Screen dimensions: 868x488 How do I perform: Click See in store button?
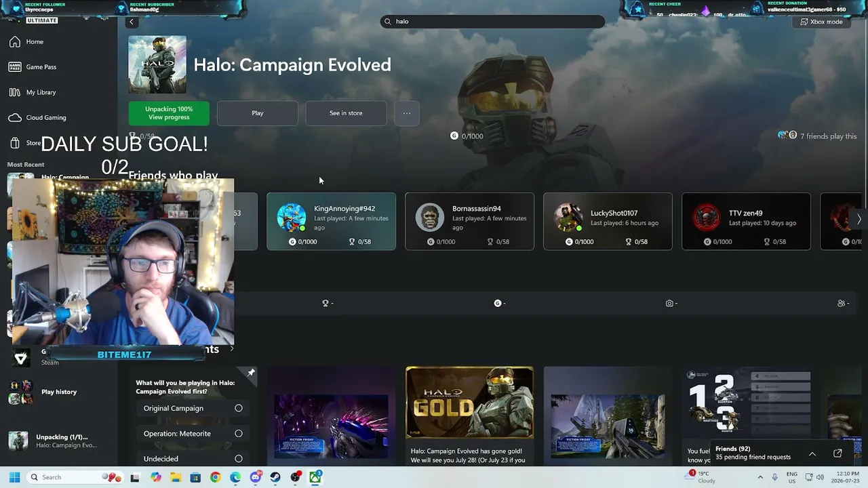pos(346,113)
